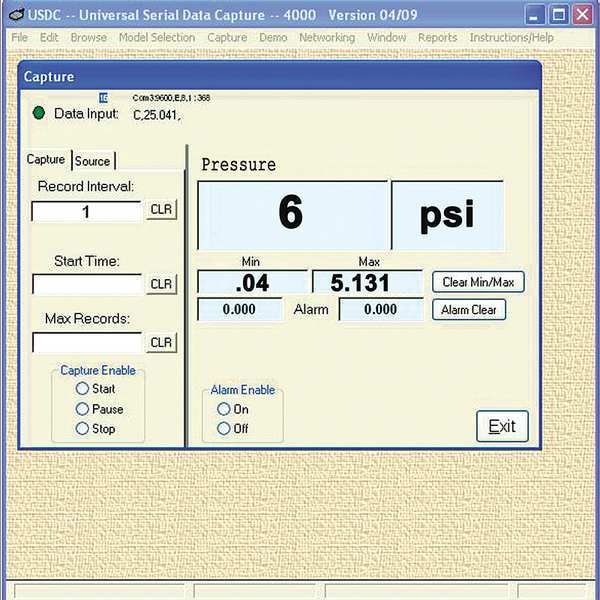Click the Exit button
Screen dimensions: 600x600
[501, 426]
